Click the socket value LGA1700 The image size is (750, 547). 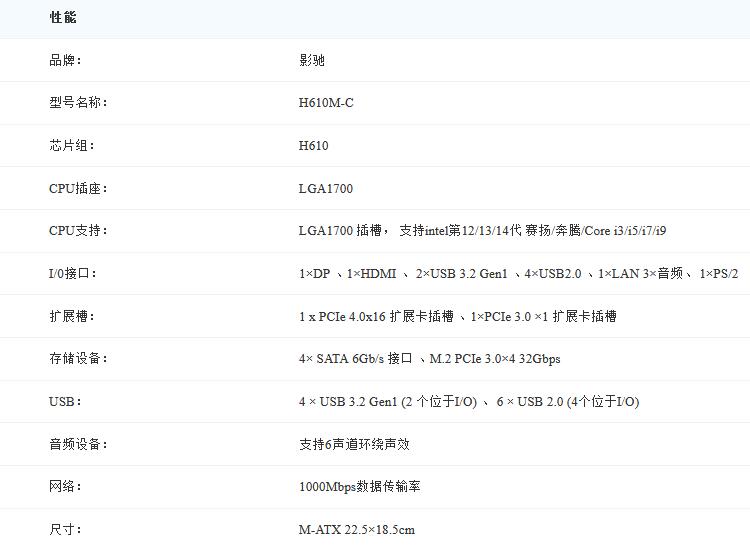[x=326, y=189]
